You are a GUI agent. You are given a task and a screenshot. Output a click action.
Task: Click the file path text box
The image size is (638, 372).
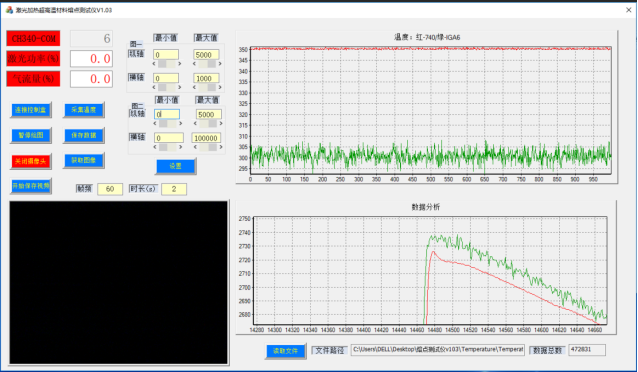click(438, 350)
